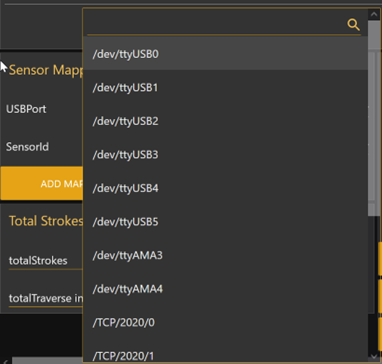Click the USBPort label
This screenshot has height=364, width=382.
coord(26,109)
